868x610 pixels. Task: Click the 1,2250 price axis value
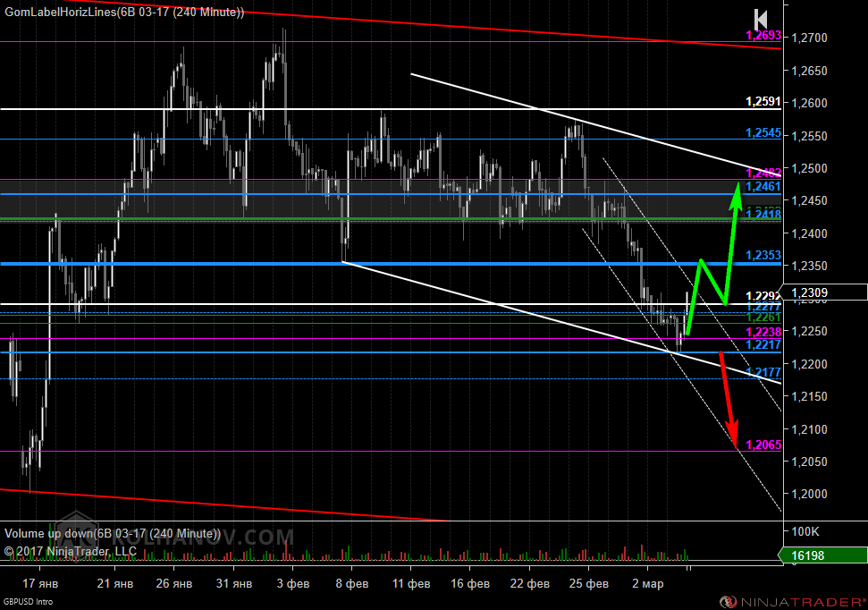pyautogui.click(x=809, y=331)
